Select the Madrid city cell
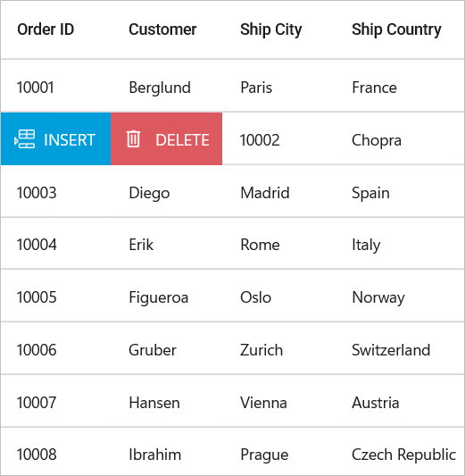This screenshot has height=476, width=465. (x=278, y=191)
